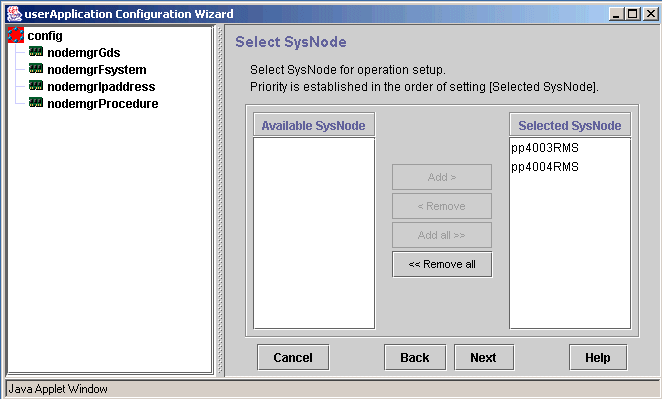Click the wizard title bar application icon
The height and width of the screenshot is (399, 662).
(x=14, y=14)
